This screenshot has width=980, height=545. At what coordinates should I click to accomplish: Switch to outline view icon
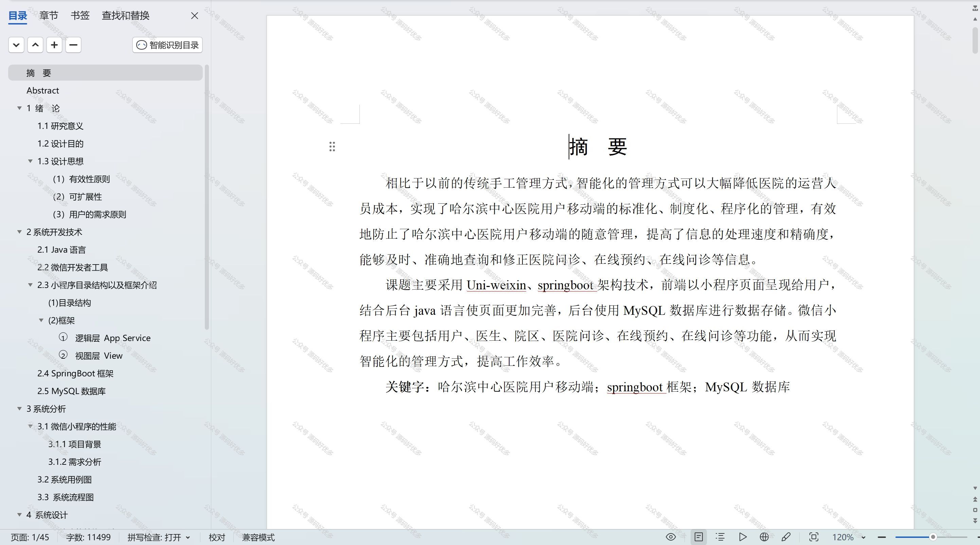pos(720,537)
